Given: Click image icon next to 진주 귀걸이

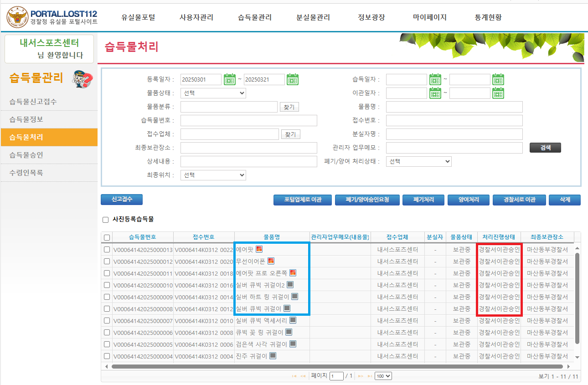Looking at the screenshot, I should tap(273, 356).
